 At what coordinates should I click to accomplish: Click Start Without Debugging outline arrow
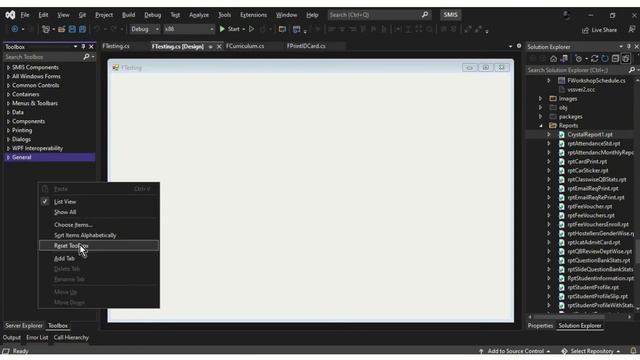[x=251, y=29]
